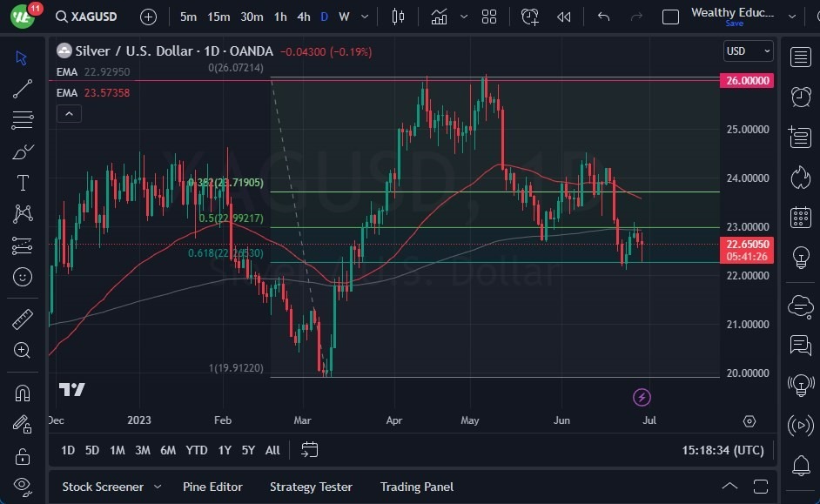Image resolution: width=820 pixels, height=504 pixels.
Task: Collapse the indicator legend chevron
Action: (69, 113)
